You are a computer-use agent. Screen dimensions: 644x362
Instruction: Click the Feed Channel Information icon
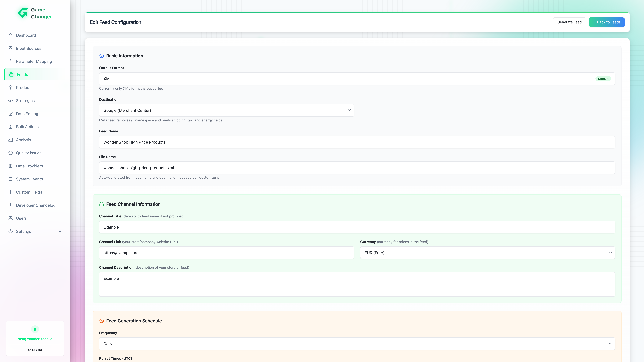[x=102, y=204]
